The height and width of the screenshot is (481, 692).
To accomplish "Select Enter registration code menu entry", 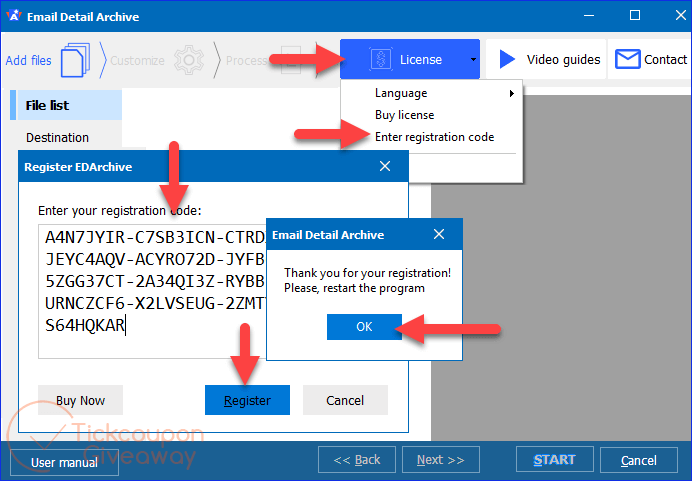I will 434,137.
